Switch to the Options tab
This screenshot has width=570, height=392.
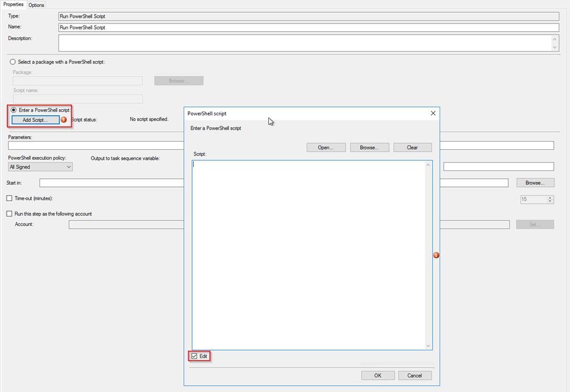[x=36, y=5]
